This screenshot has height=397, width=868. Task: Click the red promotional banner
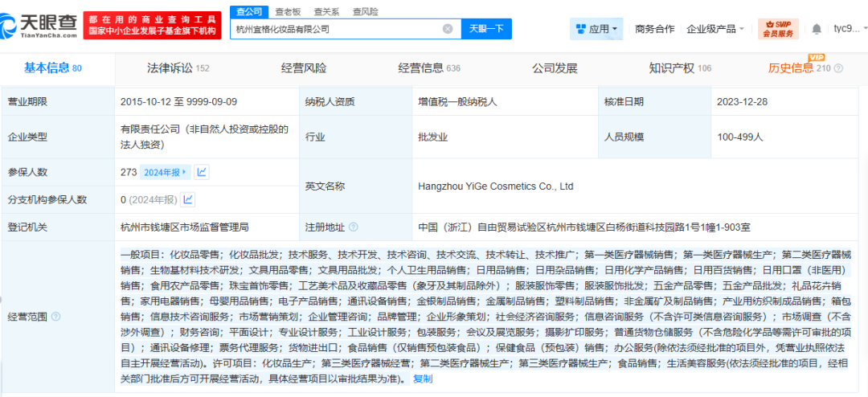click(151, 26)
